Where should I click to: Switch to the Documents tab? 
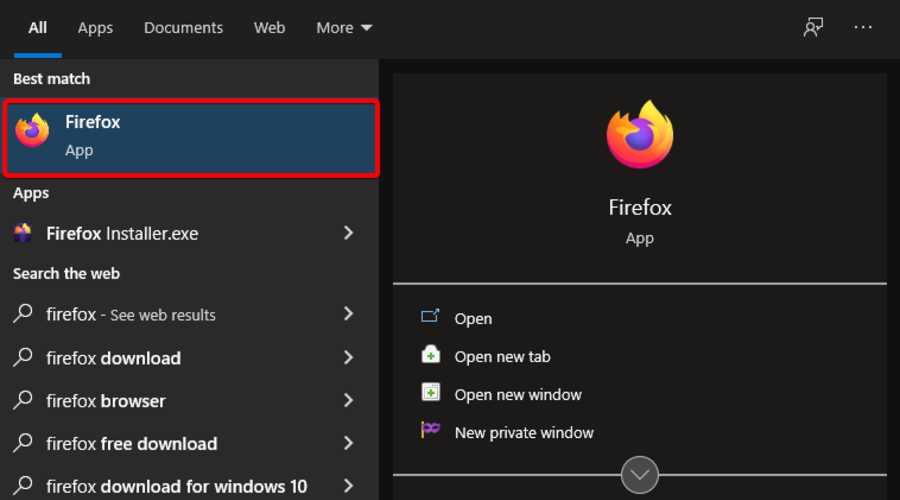click(181, 28)
